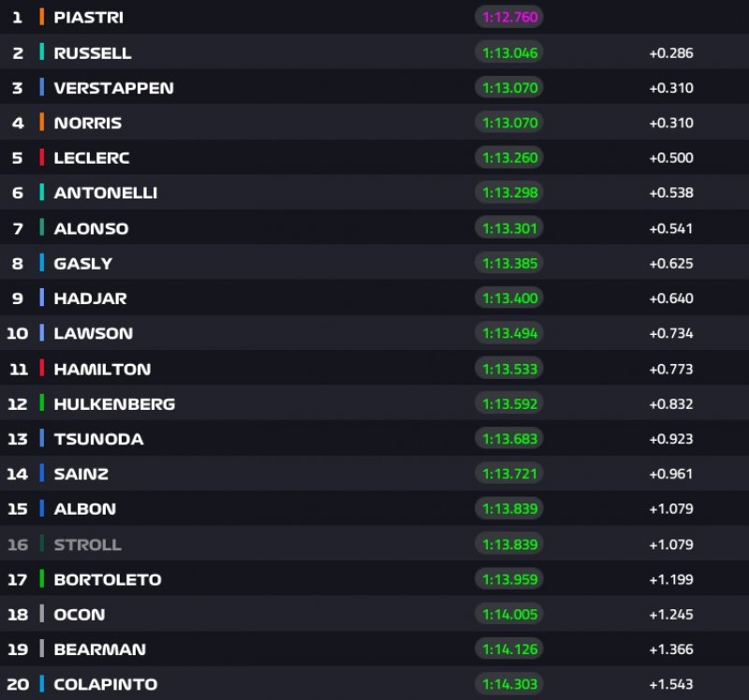Click the +1.079 gap in ALBON's row

670,509
